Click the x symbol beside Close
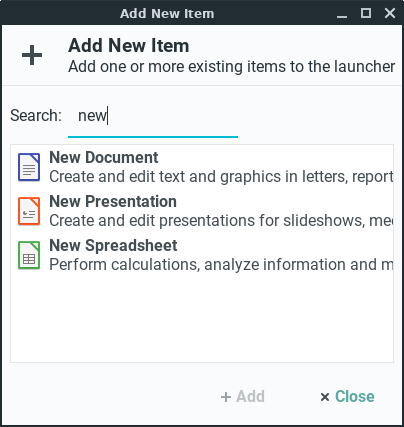This screenshot has width=404, height=427. (325, 397)
